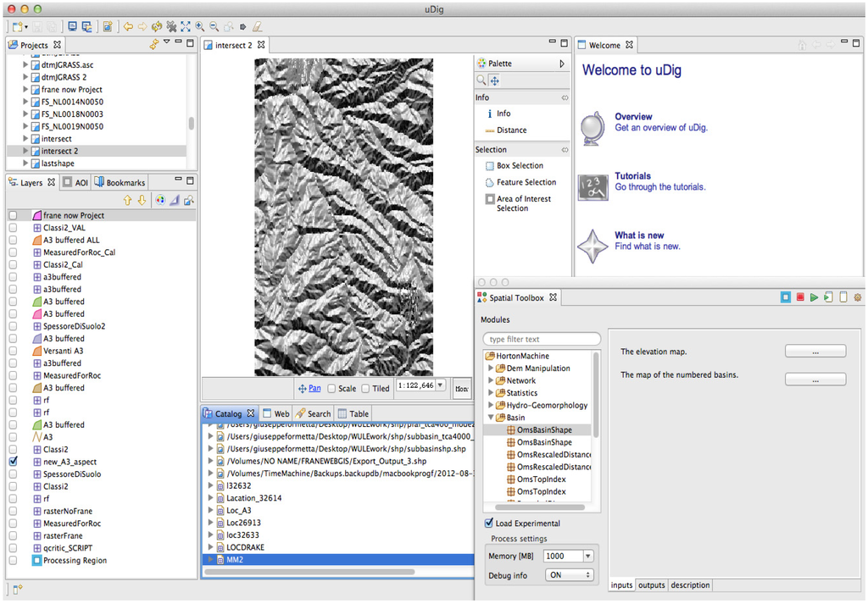This screenshot has height=604, width=868.
Task: Click the Zoom In magnifier toolbar icon
Action: click(x=200, y=26)
